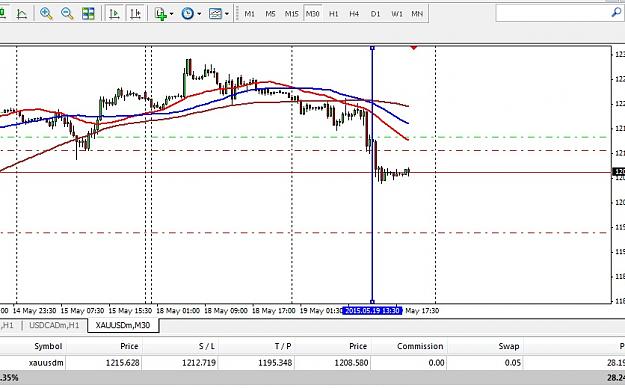
Task: Open the Indicators dropdown arrow
Action: click(x=172, y=14)
